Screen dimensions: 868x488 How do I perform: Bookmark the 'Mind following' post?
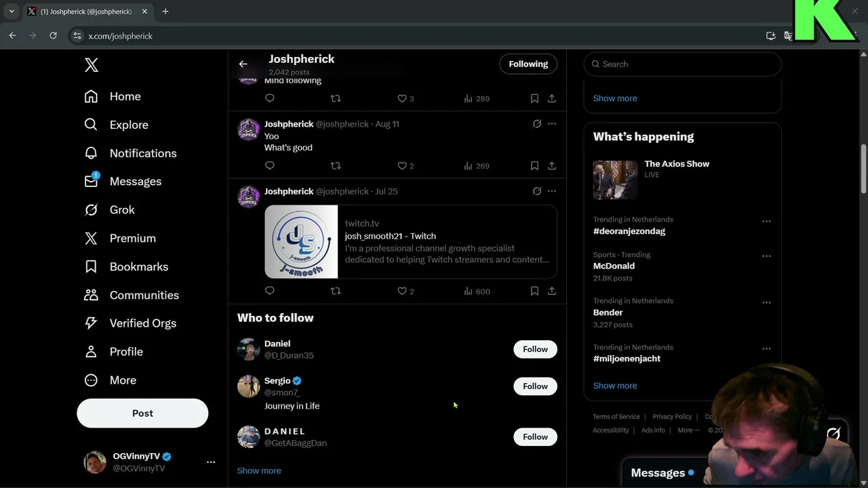pyautogui.click(x=534, y=99)
